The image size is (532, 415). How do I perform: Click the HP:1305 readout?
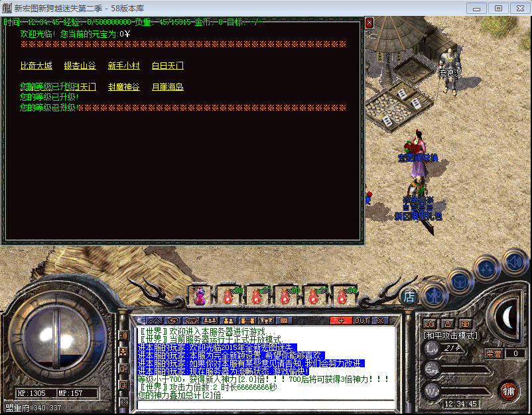click(31, 393)
